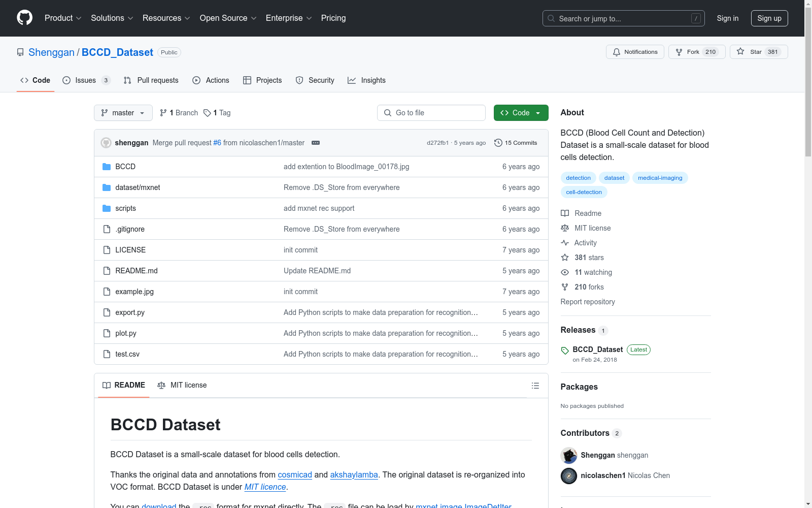
Task: Click the medical-imaging topic tag
Action: tap(660, 178)
